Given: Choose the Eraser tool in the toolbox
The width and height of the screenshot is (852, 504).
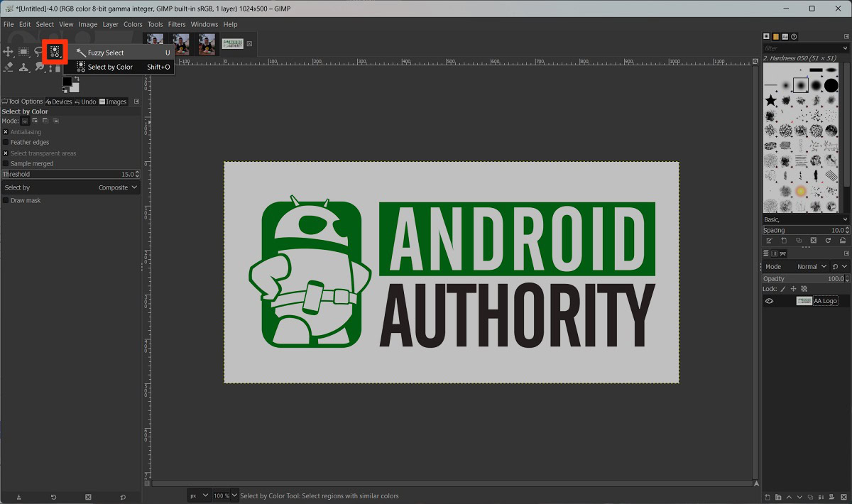Looking at the screenshot, I should click(9, 67).
